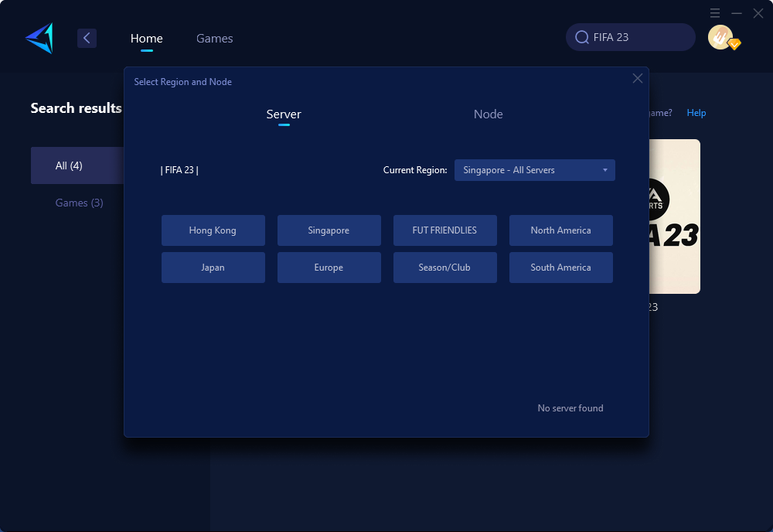Minimize the application window

pos(737,13)
